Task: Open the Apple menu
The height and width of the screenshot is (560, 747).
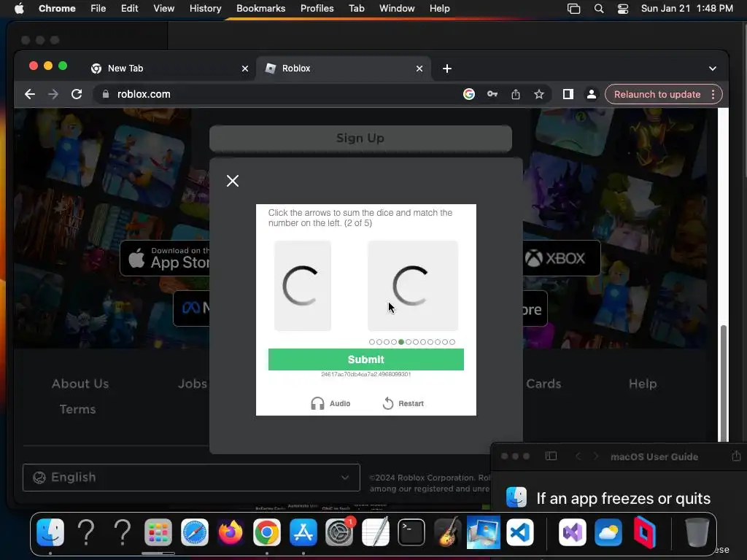Action: point(19,8)
